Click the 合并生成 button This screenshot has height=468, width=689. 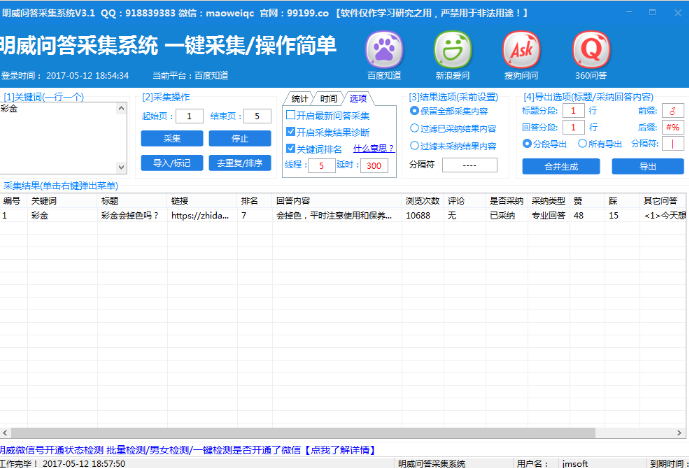click(x=561, y=167)
